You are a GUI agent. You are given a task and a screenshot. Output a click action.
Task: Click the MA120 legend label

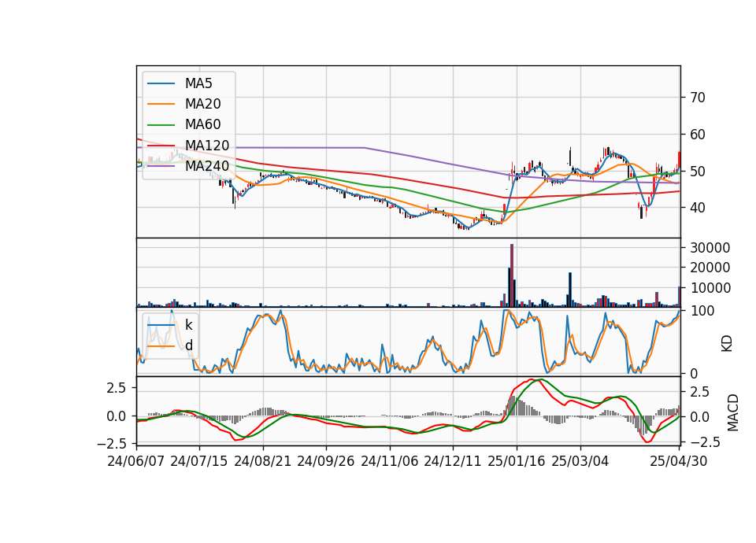[207, 145]
